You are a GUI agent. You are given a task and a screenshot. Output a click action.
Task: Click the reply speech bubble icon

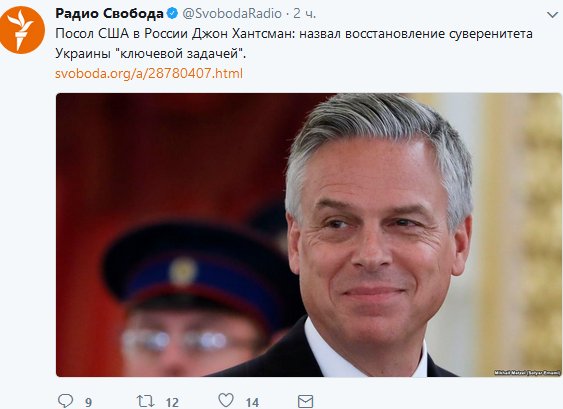coord(65,401)
